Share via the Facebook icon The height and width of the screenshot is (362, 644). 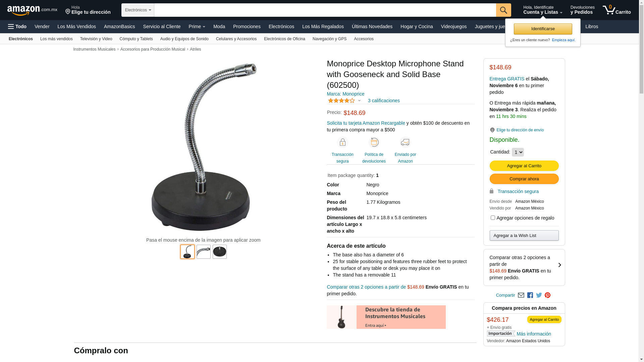pyautogui.click(x=530, y=295)
